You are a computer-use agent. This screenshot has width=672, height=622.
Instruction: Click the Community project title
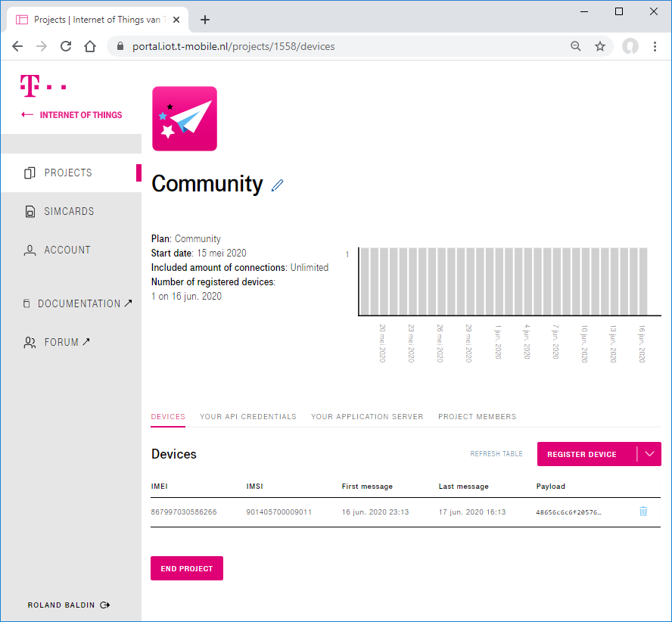tap(207, 185)
